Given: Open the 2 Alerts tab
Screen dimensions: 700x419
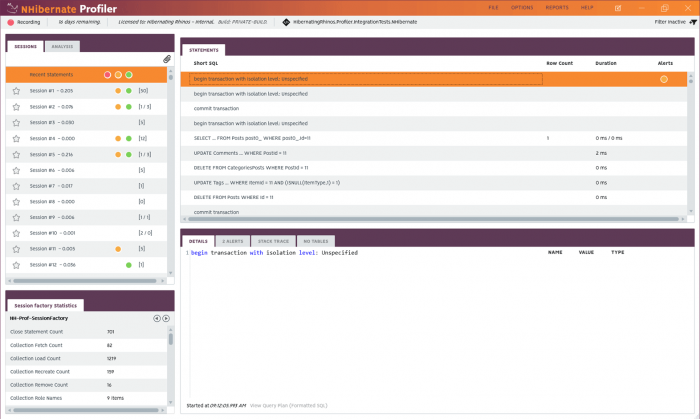Looking at the screenshot, I should pyautogui.click(x=233, y=241).
